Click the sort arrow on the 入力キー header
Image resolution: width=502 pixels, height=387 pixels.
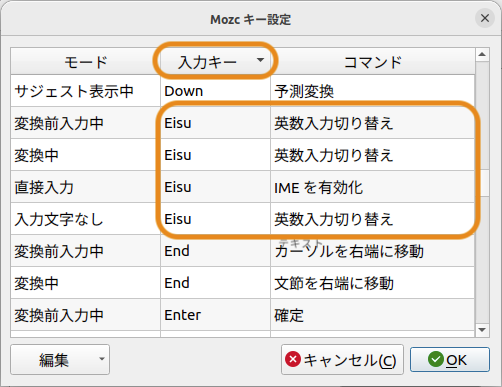point(260,60)
